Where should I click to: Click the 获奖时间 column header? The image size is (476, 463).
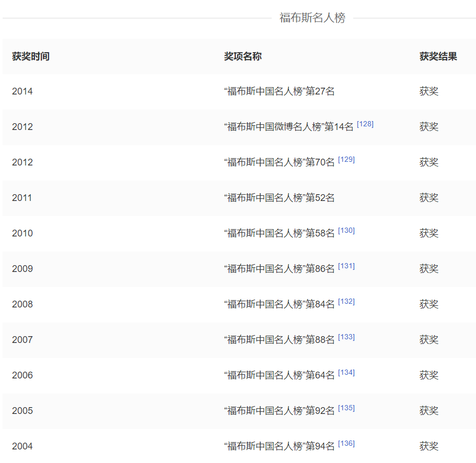tap(31, 56)
